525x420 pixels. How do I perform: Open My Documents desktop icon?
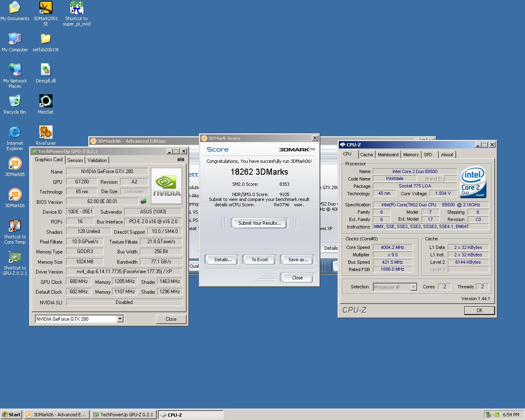(15, 11)
